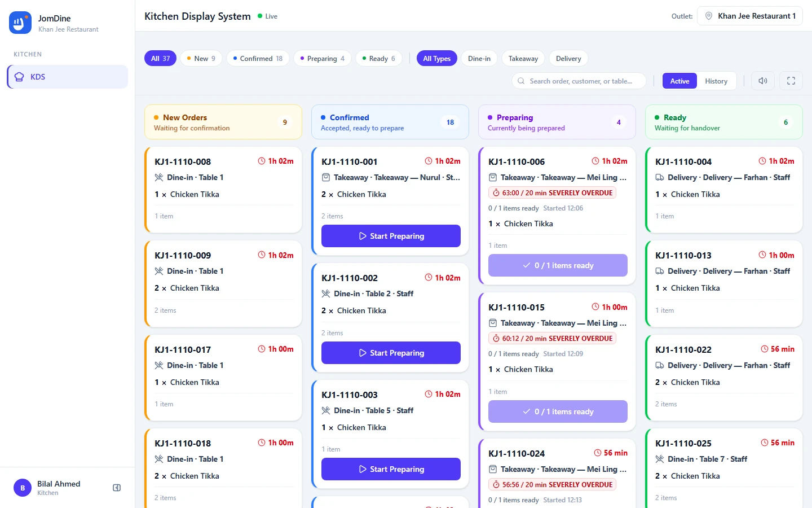The height and width of the screenshot is (508, 812).
Task: Start Preparing order KJ1-1110-003
Action: coord(391,469)
